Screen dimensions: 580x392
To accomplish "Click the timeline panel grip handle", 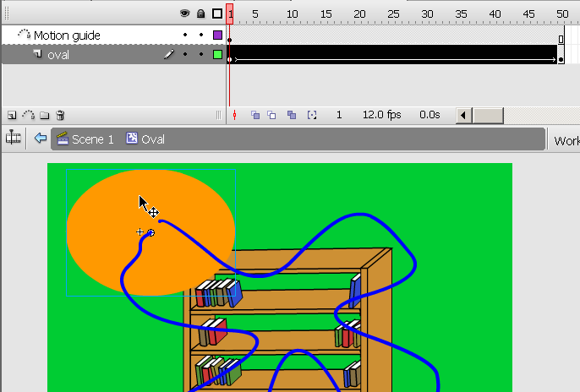I will [6, 14].
